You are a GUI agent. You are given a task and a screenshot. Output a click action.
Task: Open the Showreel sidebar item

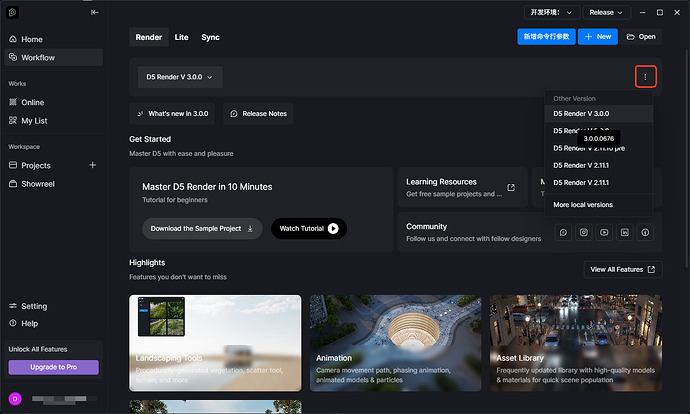tap(41, 184)
